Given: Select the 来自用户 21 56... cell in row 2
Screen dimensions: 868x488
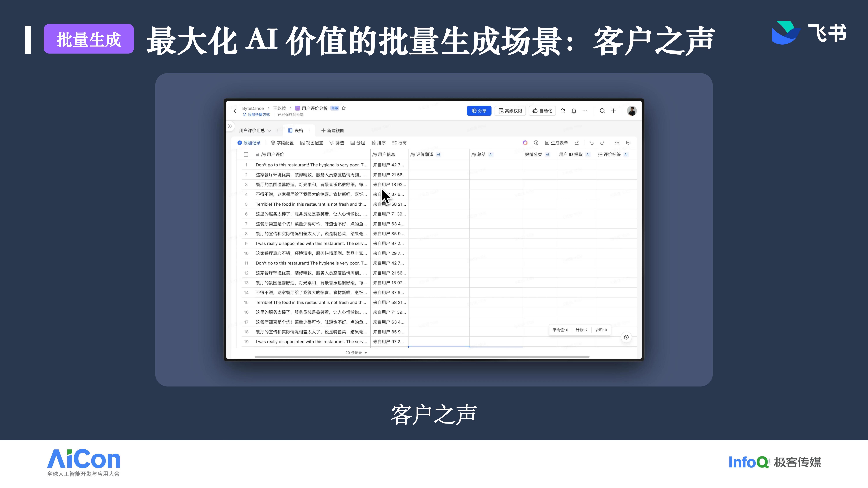Looking at the screenshot, I should pyautogui.click(x=389, y=175).
